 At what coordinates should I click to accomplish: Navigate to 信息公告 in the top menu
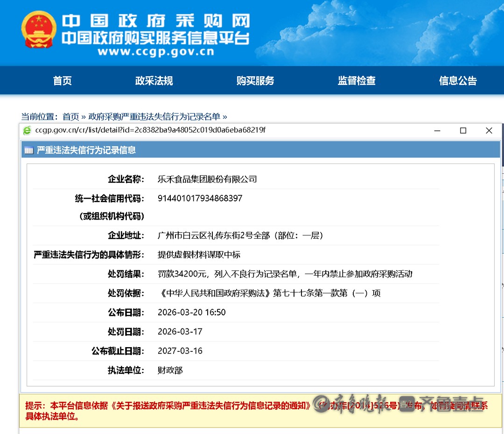[458, 81]
